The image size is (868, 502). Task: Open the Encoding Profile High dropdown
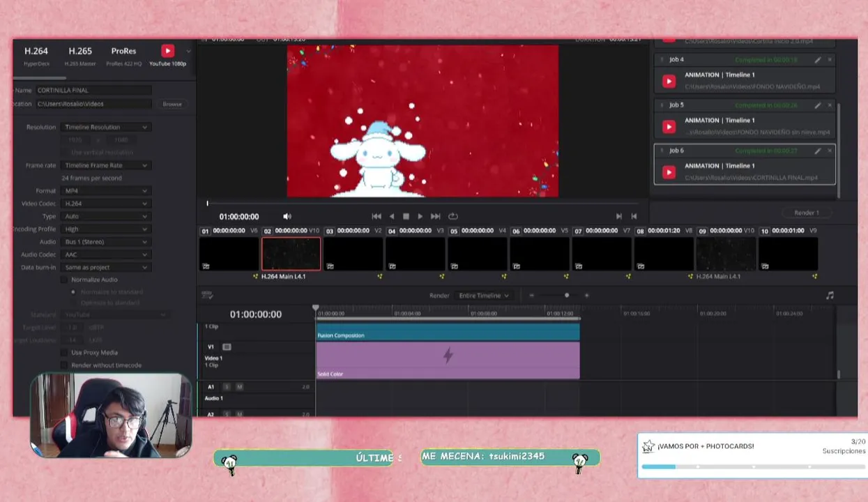tap(106, 229)
